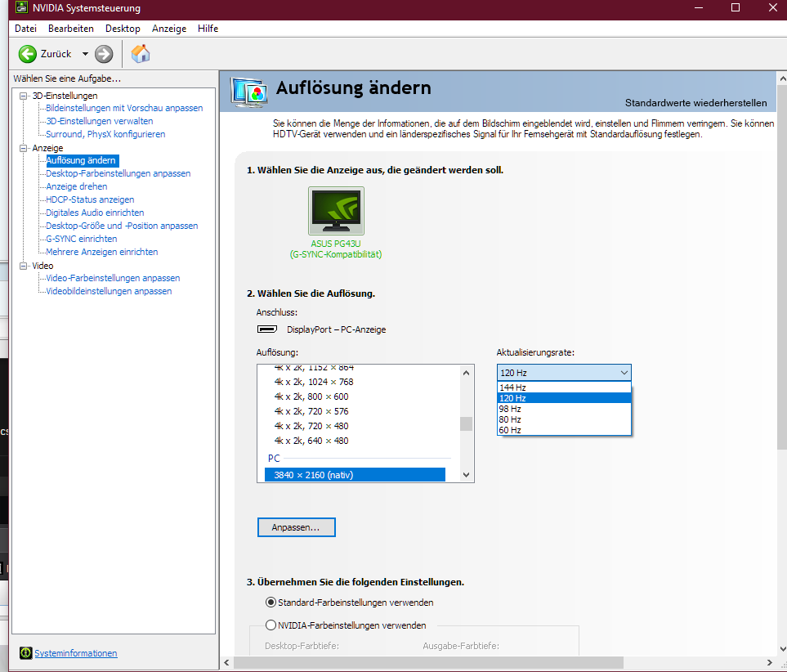Open Anzeige drehen
This screenshot has height=672, width=787.
pos(77,186)
